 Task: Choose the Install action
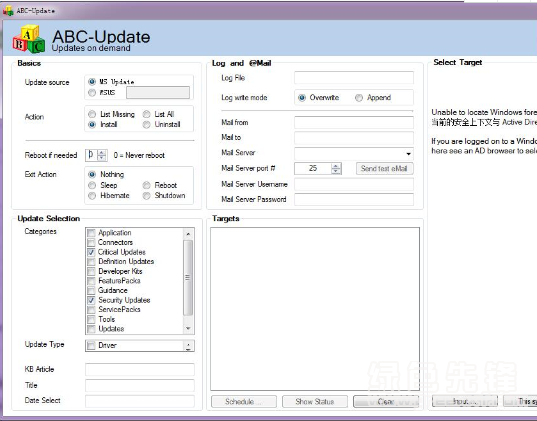pos(92,124)
